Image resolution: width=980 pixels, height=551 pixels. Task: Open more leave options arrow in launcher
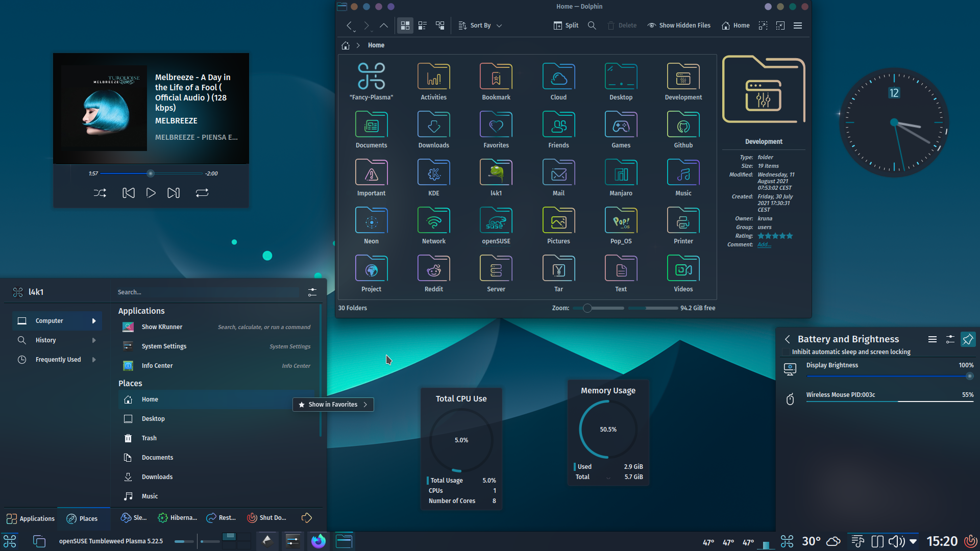(307, 518)
